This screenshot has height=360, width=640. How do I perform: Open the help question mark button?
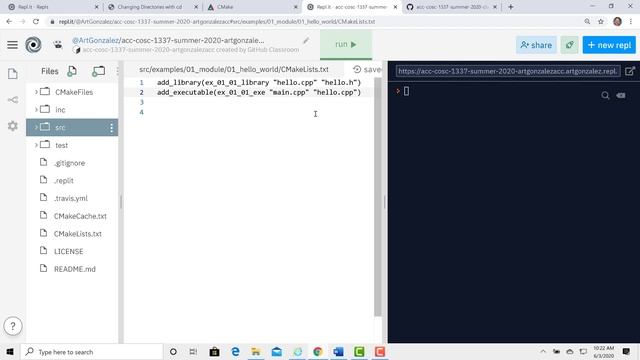click(13, 326)
